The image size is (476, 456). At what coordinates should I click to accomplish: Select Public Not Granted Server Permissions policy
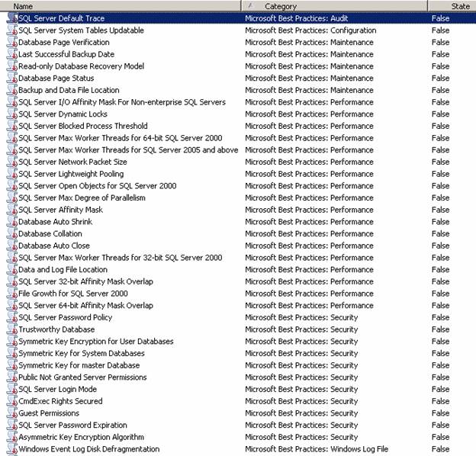point(82,377)
